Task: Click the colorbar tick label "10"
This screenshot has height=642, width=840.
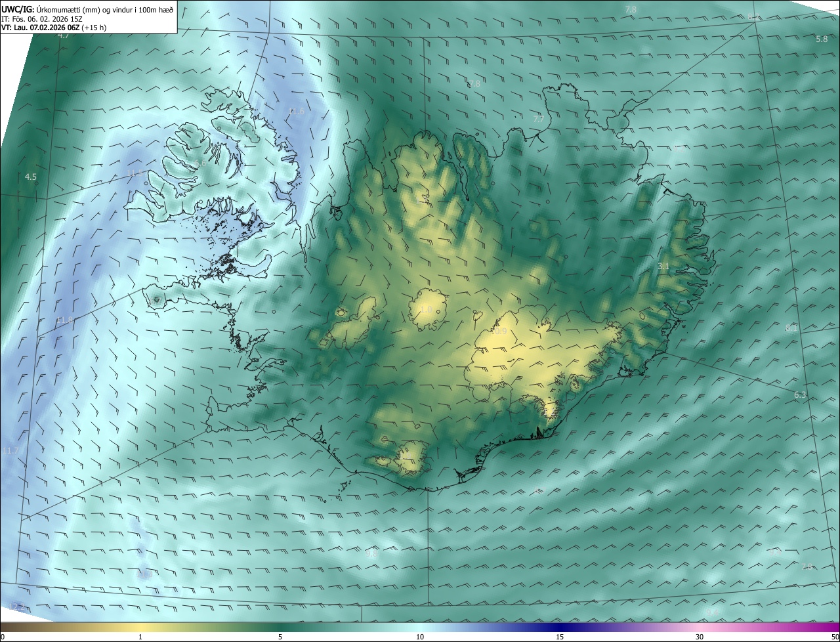Action: 420,637
